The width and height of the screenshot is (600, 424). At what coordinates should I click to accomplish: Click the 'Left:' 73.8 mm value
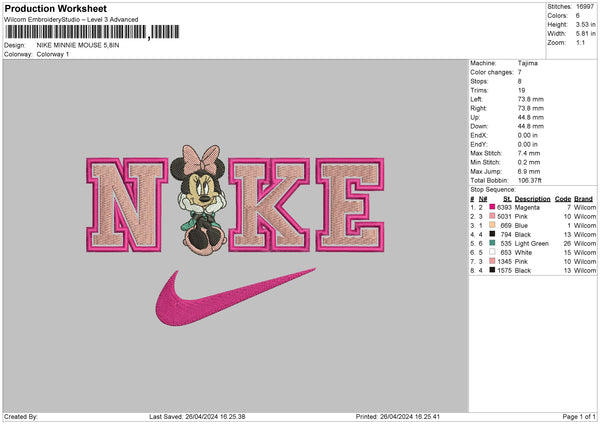click(531, 99)
